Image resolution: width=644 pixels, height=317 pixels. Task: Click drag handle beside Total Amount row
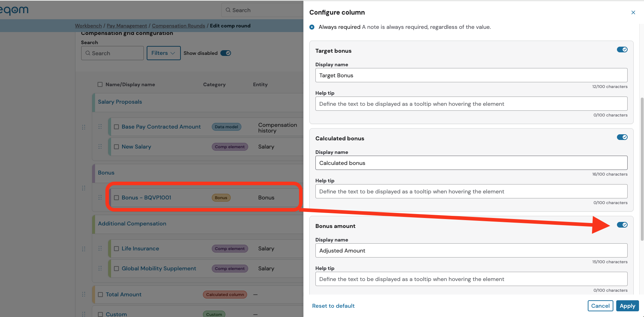click(84, 295)
